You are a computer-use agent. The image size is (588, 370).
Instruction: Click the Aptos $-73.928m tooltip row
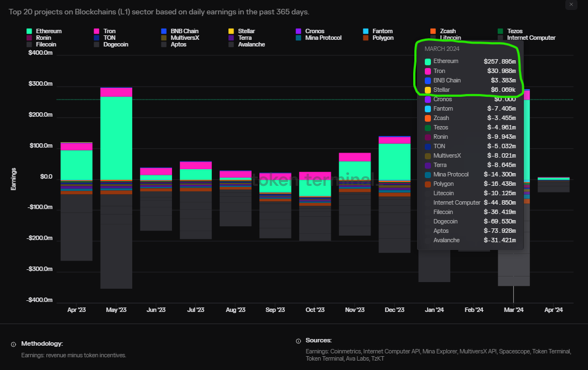(x=470, y=231)
